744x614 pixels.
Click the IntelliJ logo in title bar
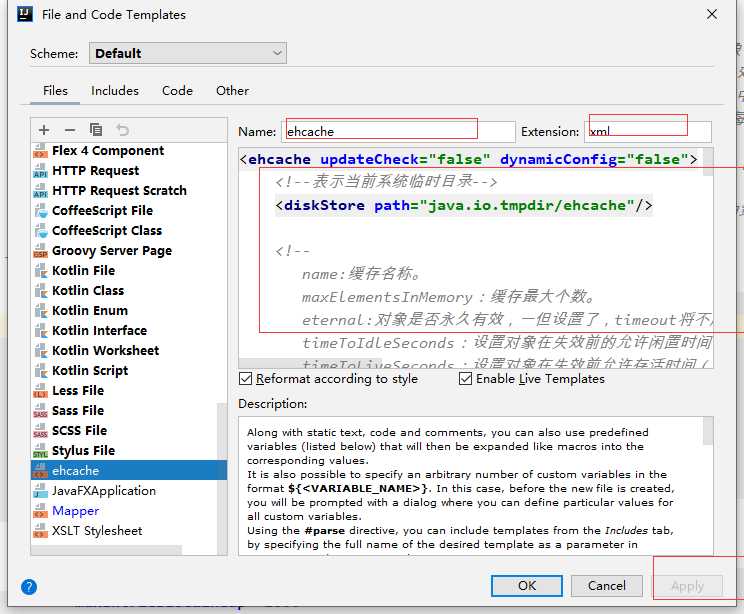pyautogui.click(x=25, y=14)
